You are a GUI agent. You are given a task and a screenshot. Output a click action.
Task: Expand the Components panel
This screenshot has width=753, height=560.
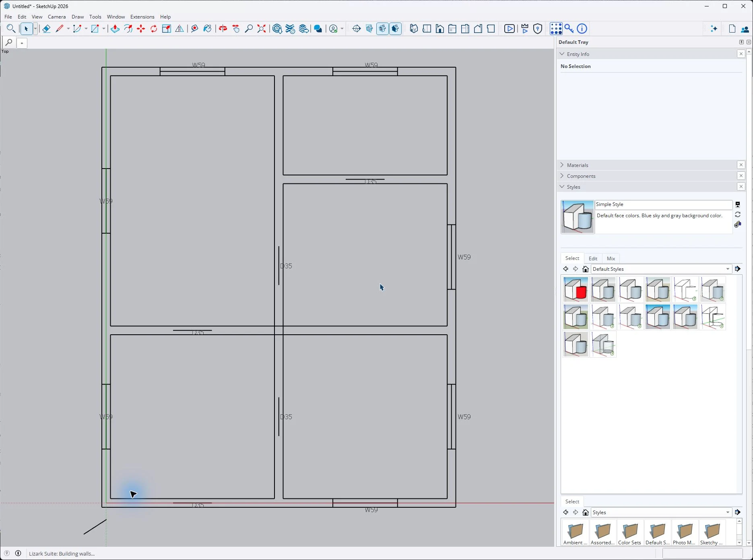[562, 176]
